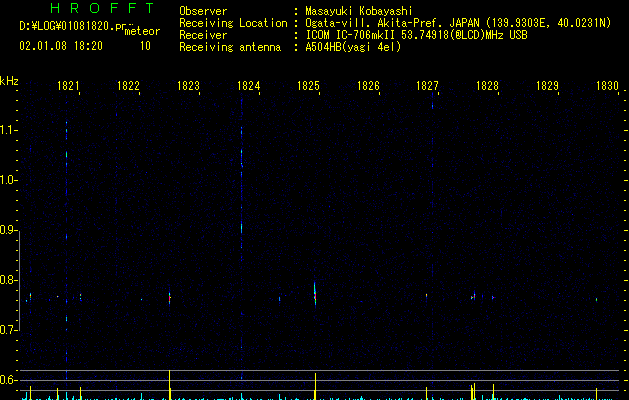Image resolution: width=629 pixels, height=400 pixels.
Task: Click frequency axis label 0.6
Action: (8, 380)
